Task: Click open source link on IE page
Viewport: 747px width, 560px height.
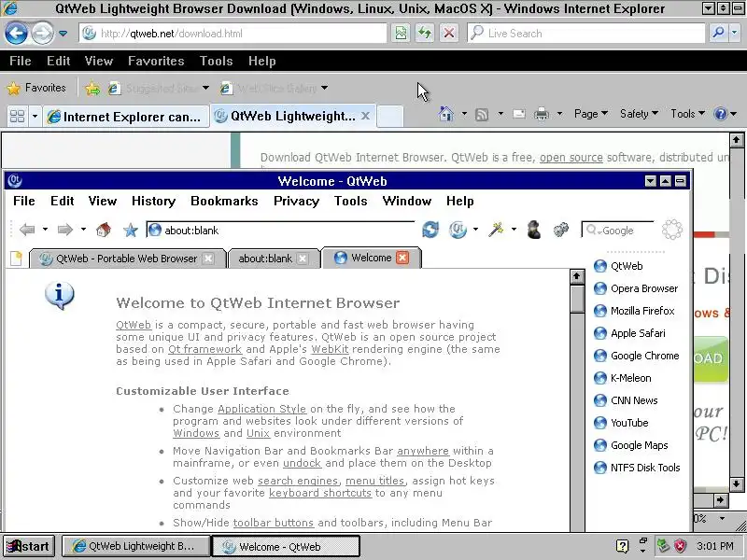Action: (x=571, y=157)
